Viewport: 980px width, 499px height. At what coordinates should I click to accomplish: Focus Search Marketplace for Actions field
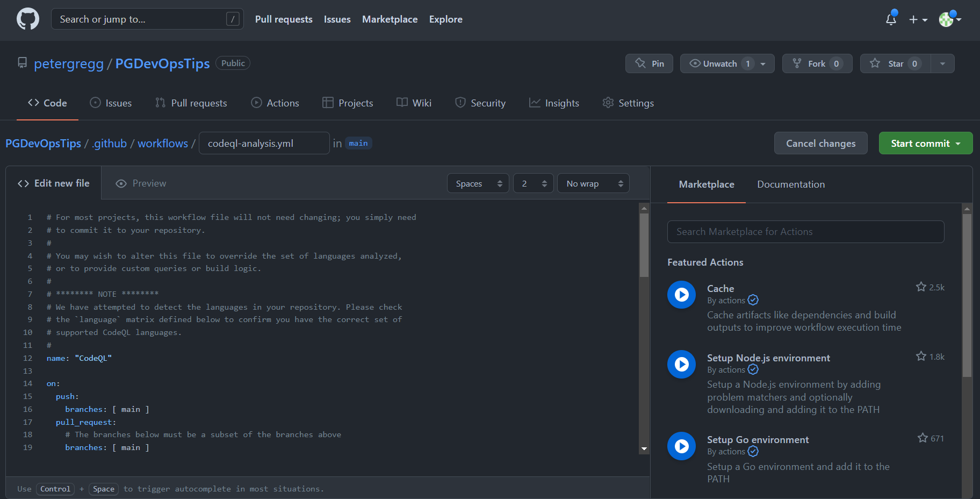pyautogui.click(x=805, y=232)
